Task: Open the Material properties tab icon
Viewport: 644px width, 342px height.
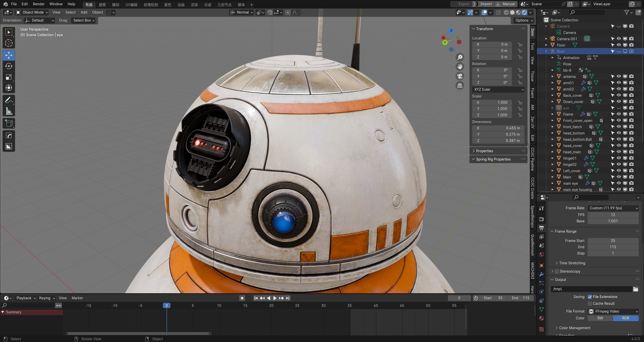Action: click(542, 318)
